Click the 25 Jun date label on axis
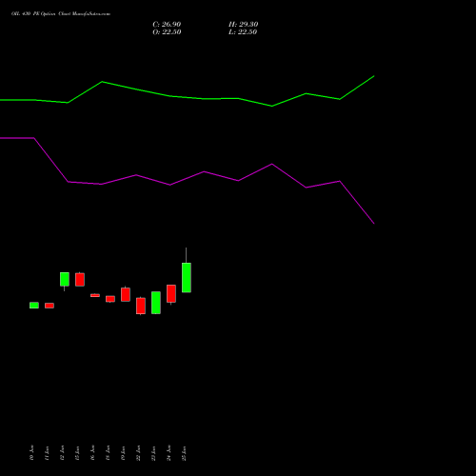 tap(184, 453)
